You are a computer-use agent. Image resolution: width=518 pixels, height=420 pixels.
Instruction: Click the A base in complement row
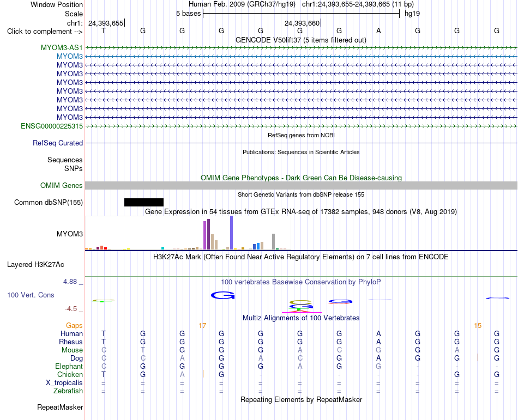[x=378, y=31]
